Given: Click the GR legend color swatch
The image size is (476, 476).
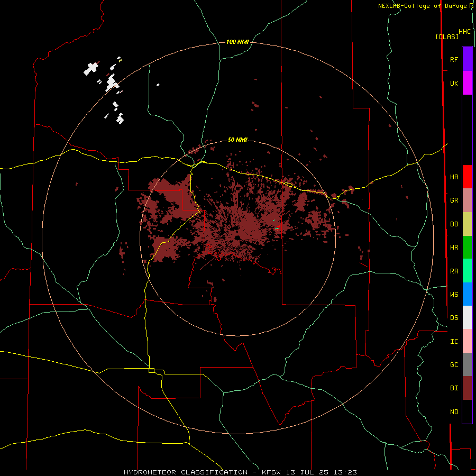Looking at the screenshot, I should click(x=467, y=200).
